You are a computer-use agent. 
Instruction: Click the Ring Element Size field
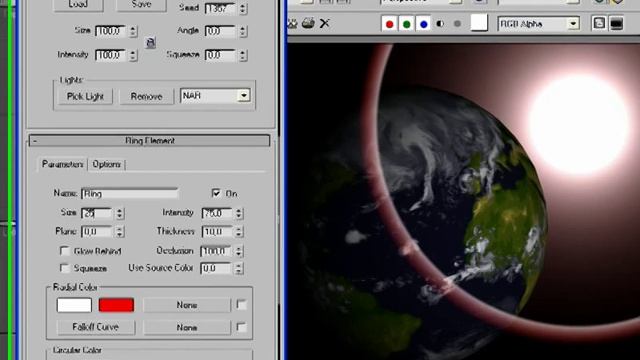tap(97, 213)
